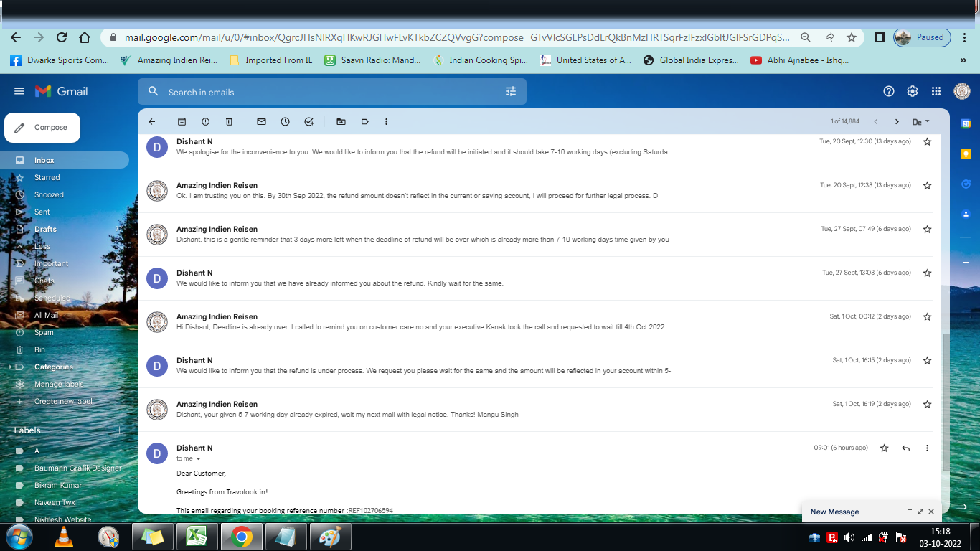This screenshot has height=551, width=980.
Task: Report this conversation as spam
Action: tap(205, 122)
